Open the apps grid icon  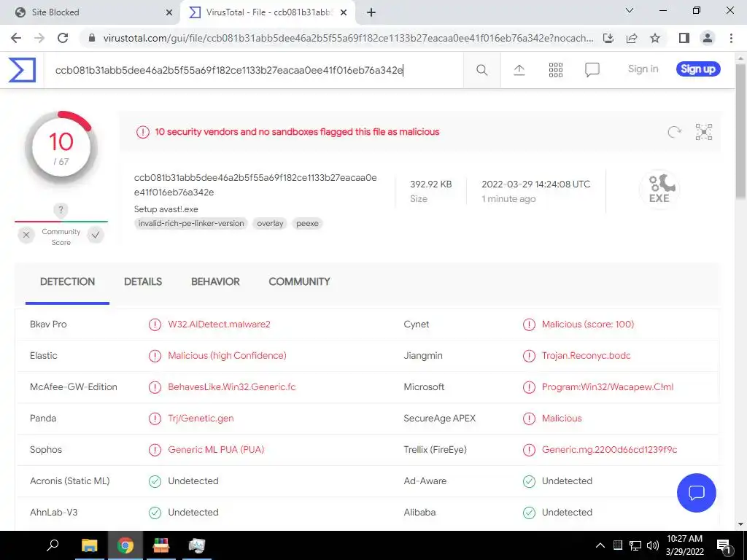(555, 70)
